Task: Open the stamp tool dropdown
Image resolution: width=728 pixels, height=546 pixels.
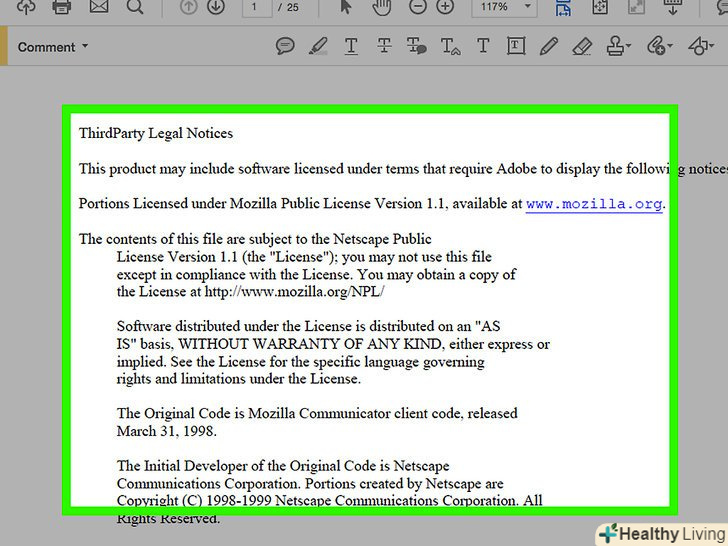Action: click(618, 46)
